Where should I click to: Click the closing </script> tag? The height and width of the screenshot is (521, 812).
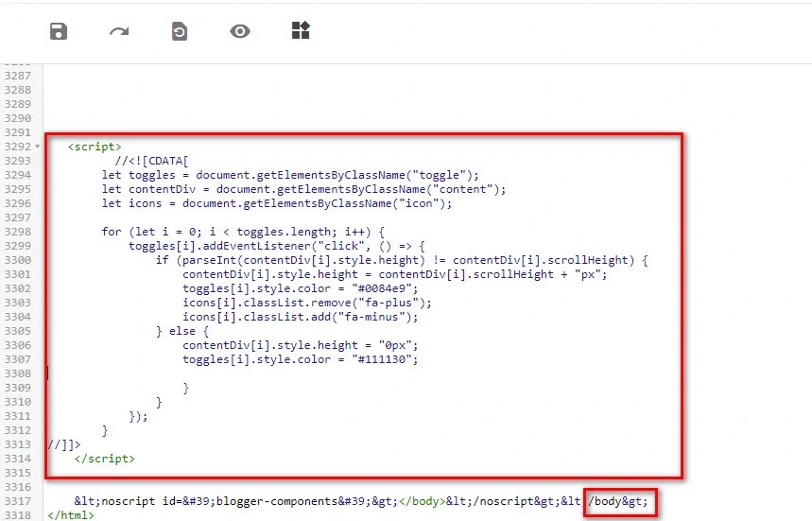(x=105, y=459)
